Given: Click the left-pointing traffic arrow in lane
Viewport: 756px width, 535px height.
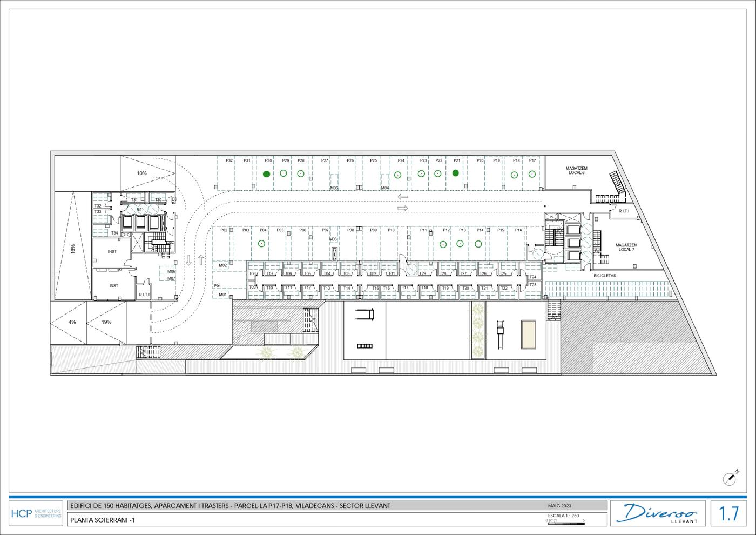Looking at the screenshot, I should click(x=402, y=197).
